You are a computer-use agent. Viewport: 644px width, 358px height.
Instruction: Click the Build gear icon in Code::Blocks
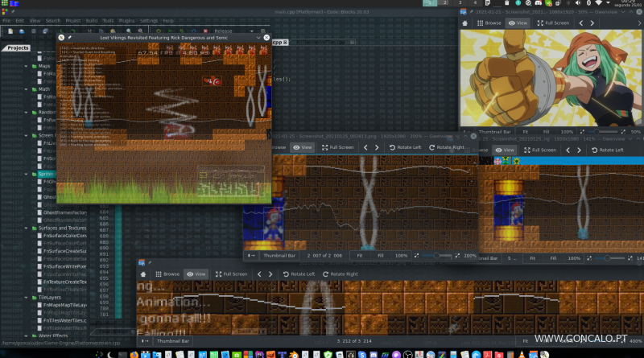(x=158, y=31)
